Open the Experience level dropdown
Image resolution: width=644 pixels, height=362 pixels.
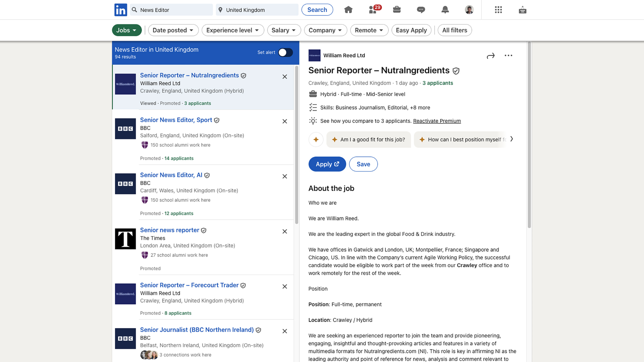[x=233, y=30]
